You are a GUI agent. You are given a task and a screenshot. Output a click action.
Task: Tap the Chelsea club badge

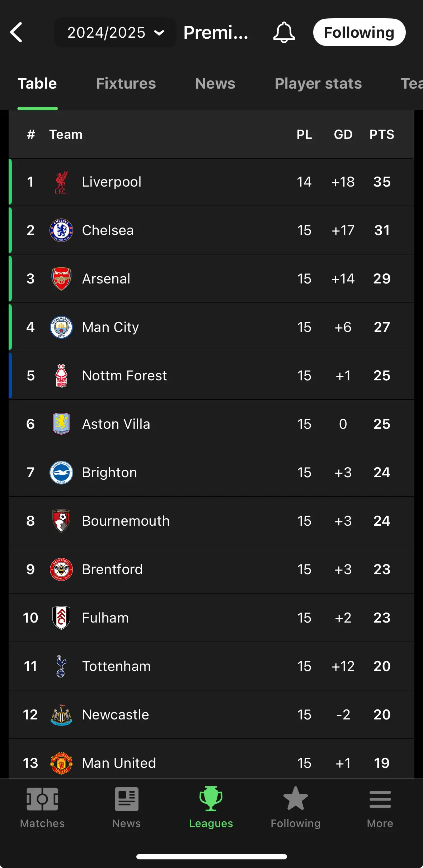(x=61, y=230)
